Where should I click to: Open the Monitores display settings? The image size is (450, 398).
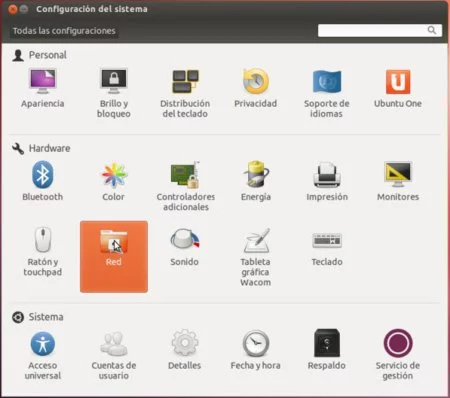[398, 181]
